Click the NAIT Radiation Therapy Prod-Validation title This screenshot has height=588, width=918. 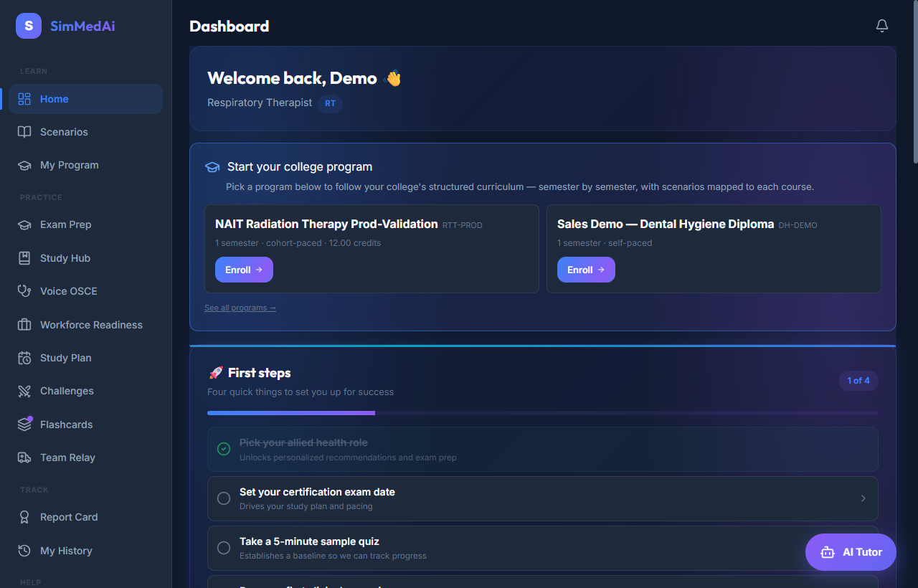326,224
